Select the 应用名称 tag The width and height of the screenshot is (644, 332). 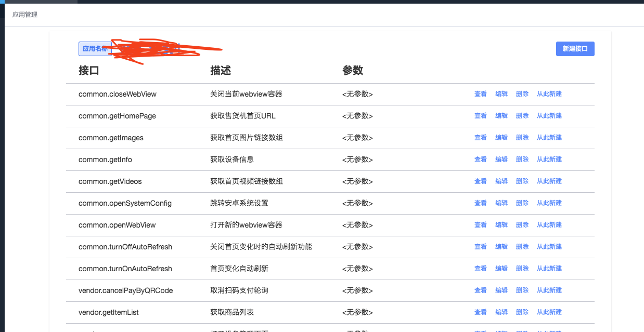point(95,49)
